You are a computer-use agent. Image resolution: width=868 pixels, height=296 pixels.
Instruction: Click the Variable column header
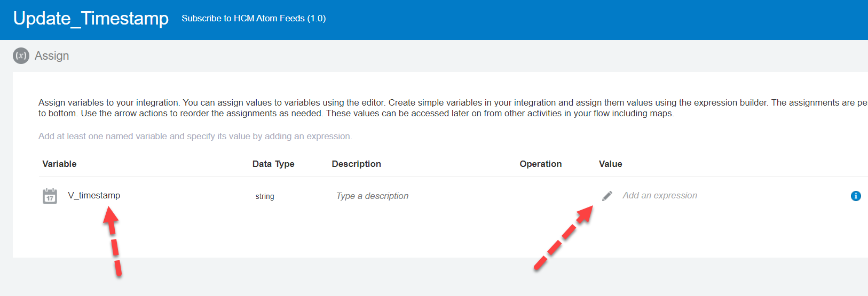(59, 164)
